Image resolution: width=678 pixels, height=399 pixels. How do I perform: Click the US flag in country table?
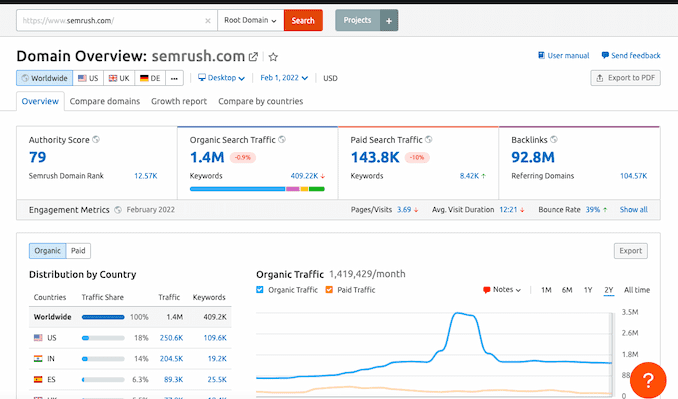click(38, 338)
